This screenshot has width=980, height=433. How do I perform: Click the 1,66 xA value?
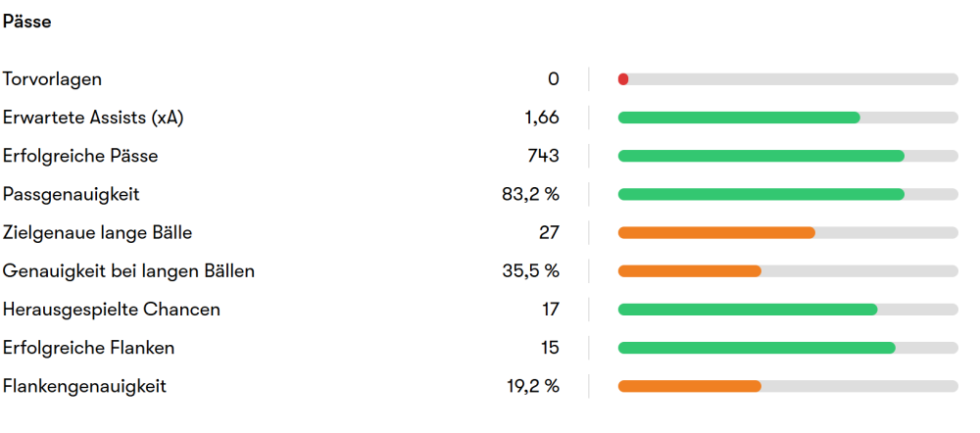click(x=542, y=118)
